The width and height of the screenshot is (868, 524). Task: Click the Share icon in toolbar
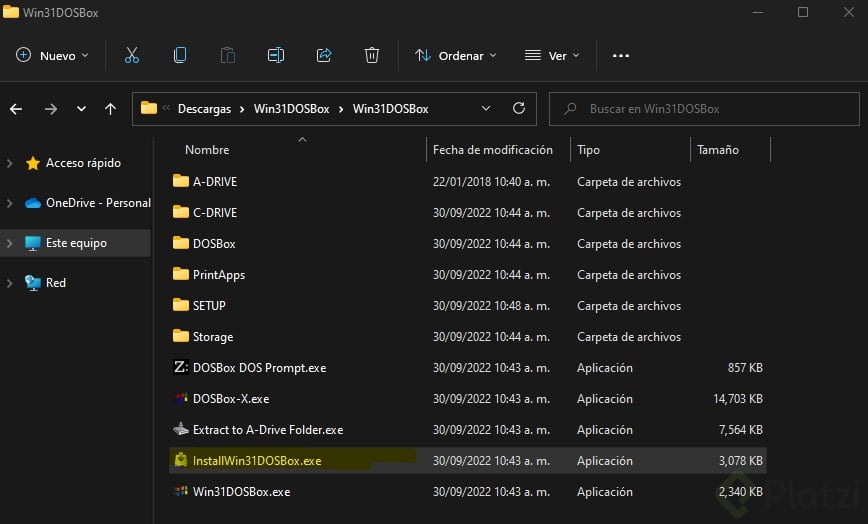(x=324, y=55)
